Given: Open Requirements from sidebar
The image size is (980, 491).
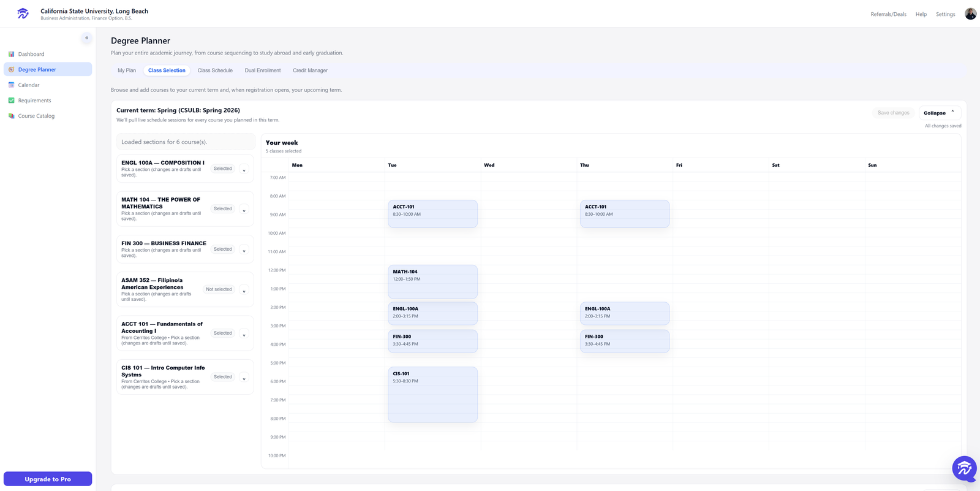Looking at the screenshot, I should (48, 100).
